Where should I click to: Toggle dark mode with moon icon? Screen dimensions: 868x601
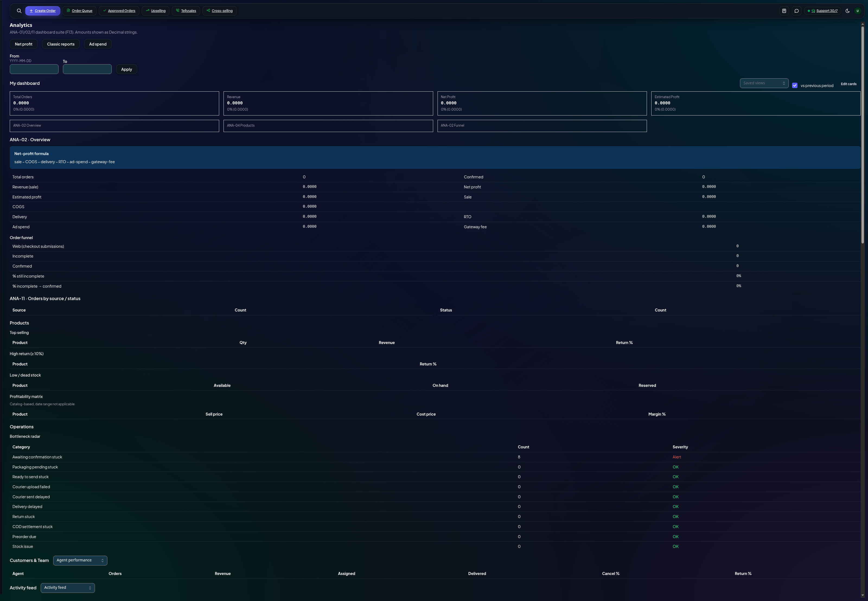847,11
